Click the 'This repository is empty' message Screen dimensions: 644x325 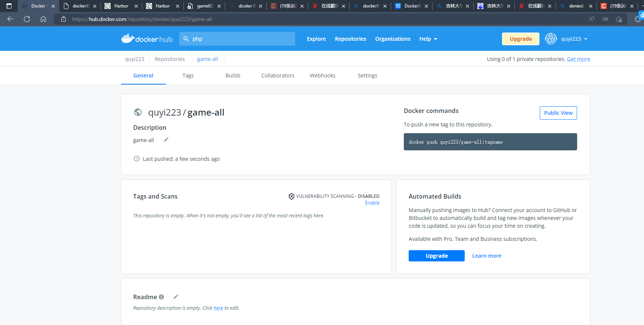[x=229, y=216]
